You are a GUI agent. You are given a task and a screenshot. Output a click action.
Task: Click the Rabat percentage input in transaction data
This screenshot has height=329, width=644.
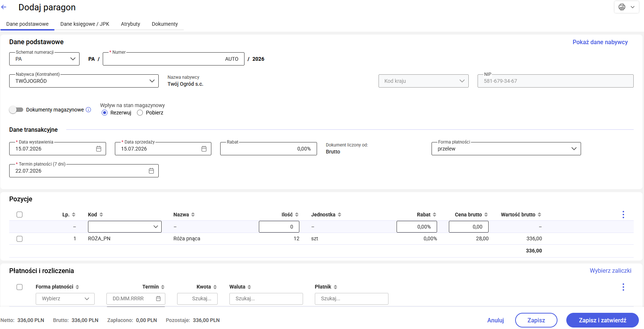(268, 149)
